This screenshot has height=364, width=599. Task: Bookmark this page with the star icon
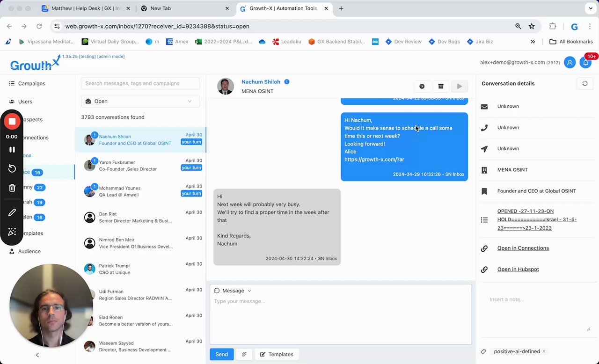coord(532,27)
